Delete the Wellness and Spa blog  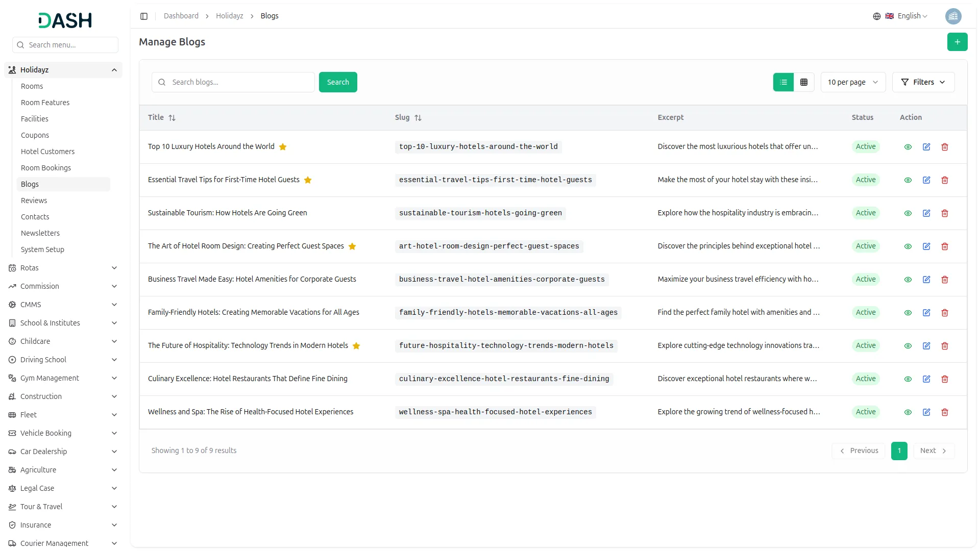coord(944,412)
